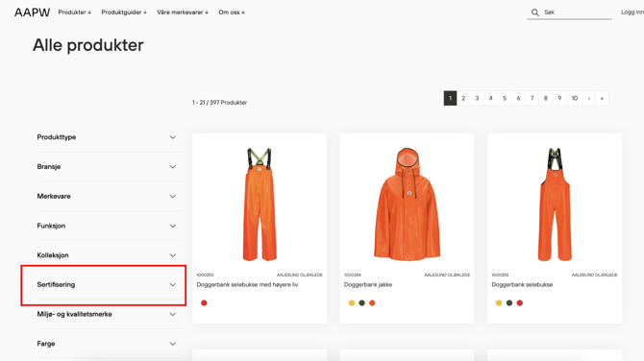Viewport: 644px width, 361px height.
Task: Go to page 5 of products
Action: (505, 98)
